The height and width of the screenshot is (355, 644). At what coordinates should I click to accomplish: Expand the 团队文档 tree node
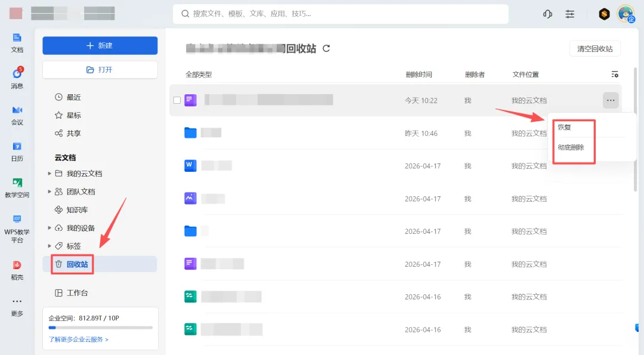coord(49,192)
